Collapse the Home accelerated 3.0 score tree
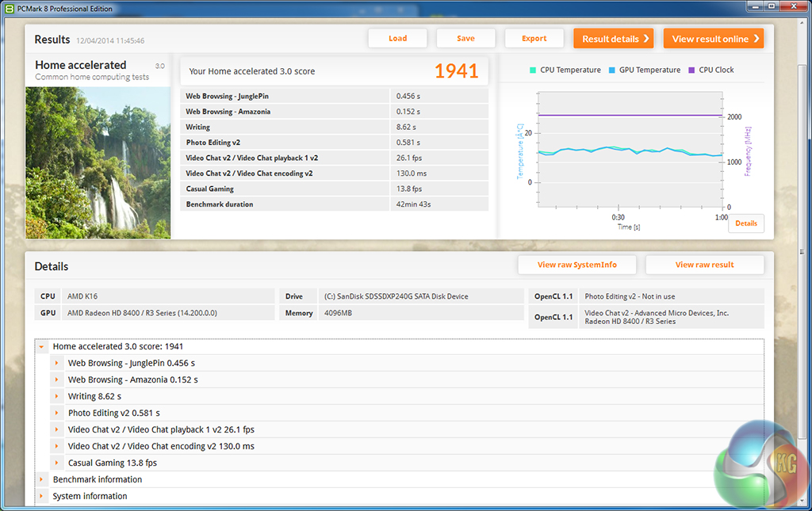Image resolution: width=812 pixels, height=511 pixels. tap(42, 347)
